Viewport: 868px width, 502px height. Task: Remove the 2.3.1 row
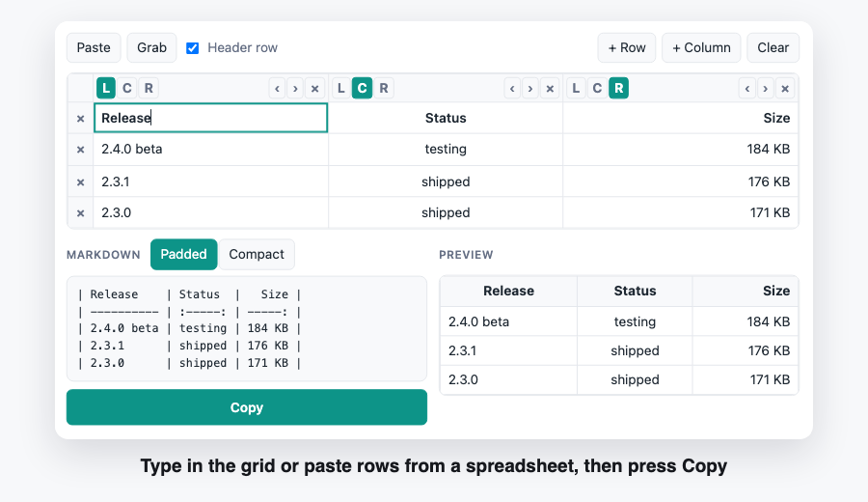(x=81, y=182)
